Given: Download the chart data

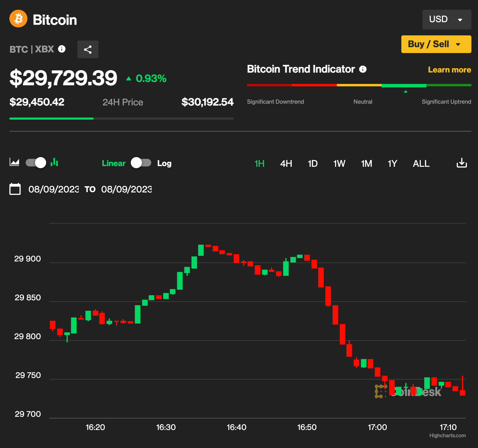Looking at the screenshot, I should pyautogui.click(x=462, y=162).
